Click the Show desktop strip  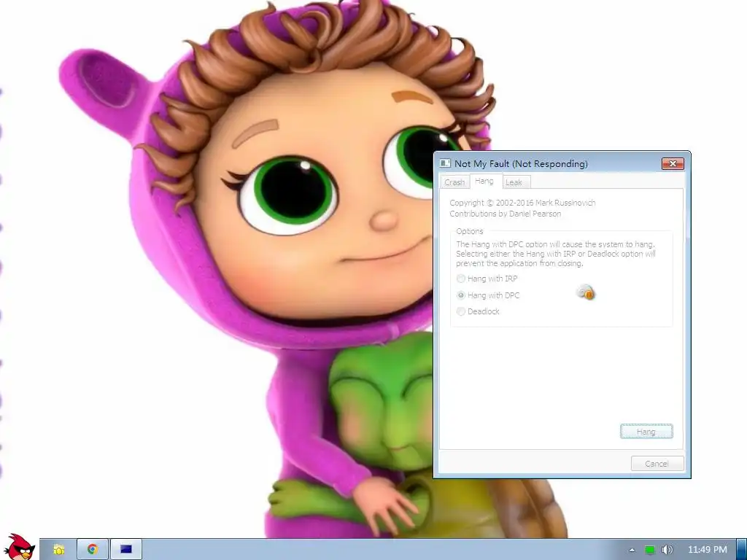742,550
